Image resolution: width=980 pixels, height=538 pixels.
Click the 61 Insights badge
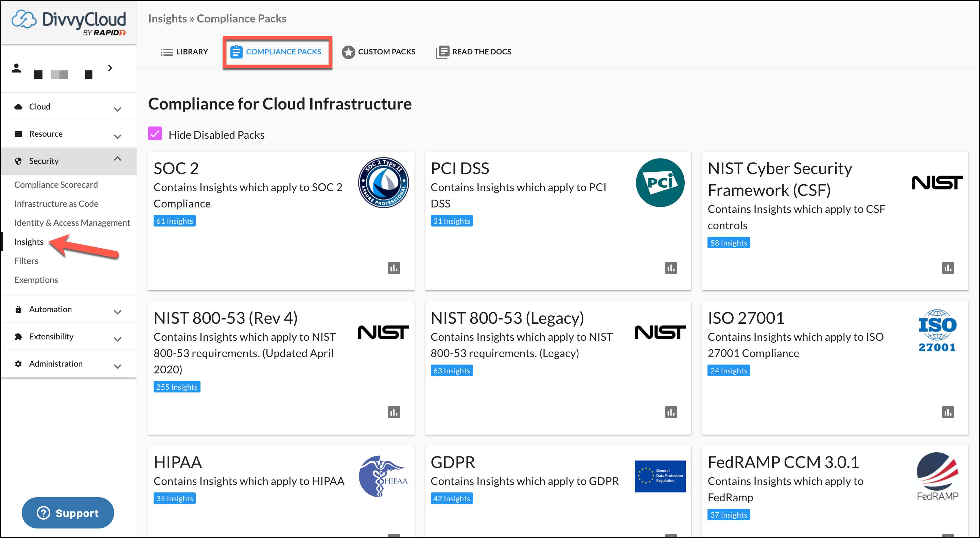pyautogui.click(x=175, y=221)
